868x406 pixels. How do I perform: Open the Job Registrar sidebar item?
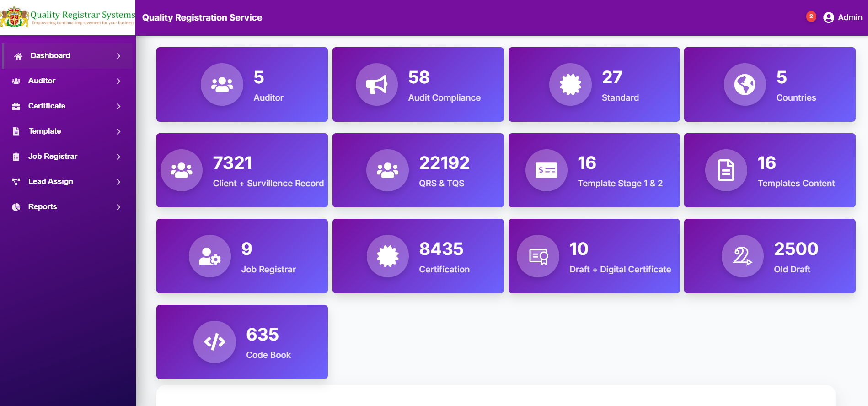click(68, 157)
